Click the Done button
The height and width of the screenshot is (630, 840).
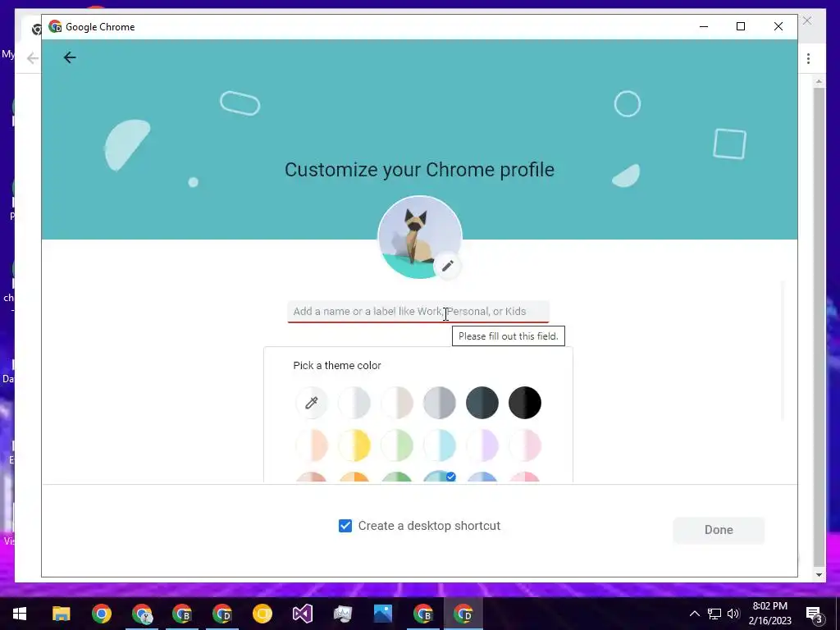coord(719,530)
